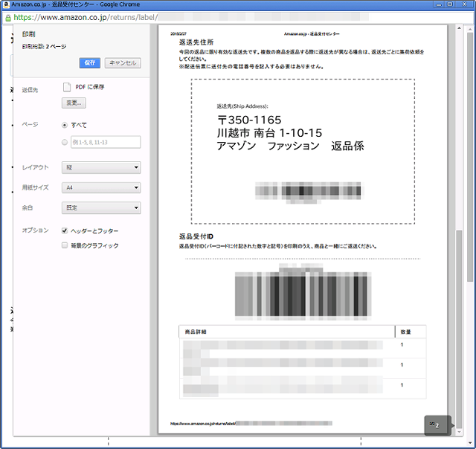Click the 数量 column header
This screenshot has height=449, width=476.
405,332
